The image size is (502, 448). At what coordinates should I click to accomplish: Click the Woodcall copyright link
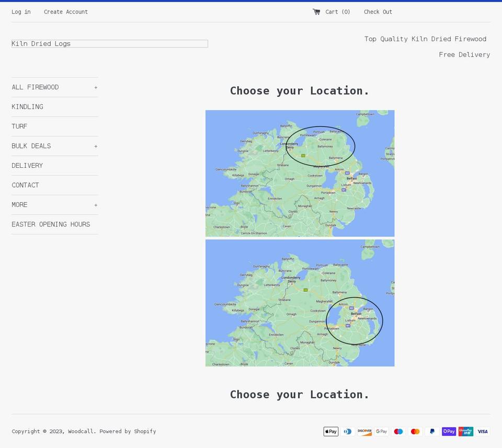tap(82, 431)
